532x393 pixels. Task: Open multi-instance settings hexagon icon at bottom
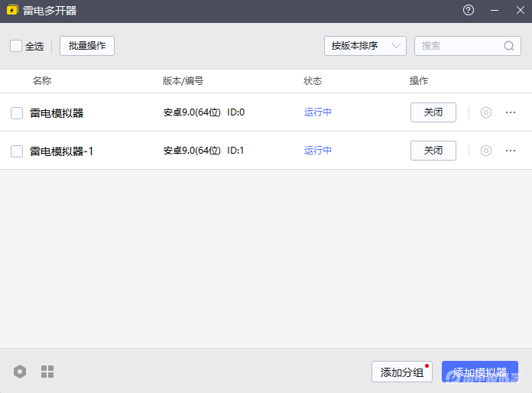(20, 372)
